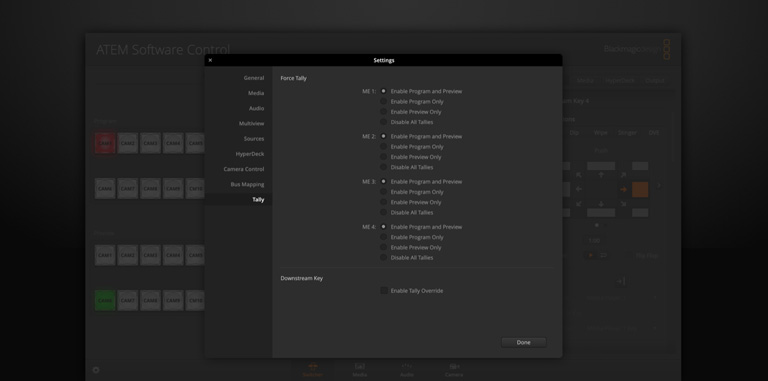Click the red-lit CAM1 Program button
The image size is (768, 381).
105,143
